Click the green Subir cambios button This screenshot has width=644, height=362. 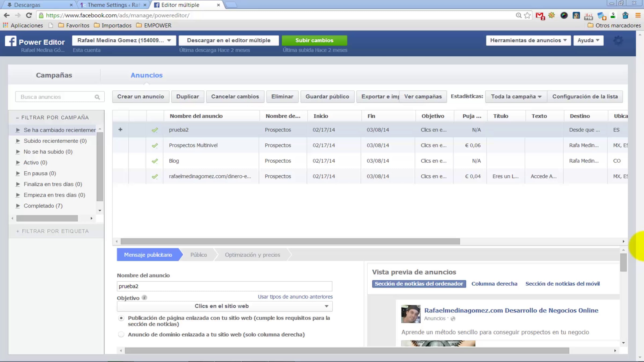(x=314, y=40)
